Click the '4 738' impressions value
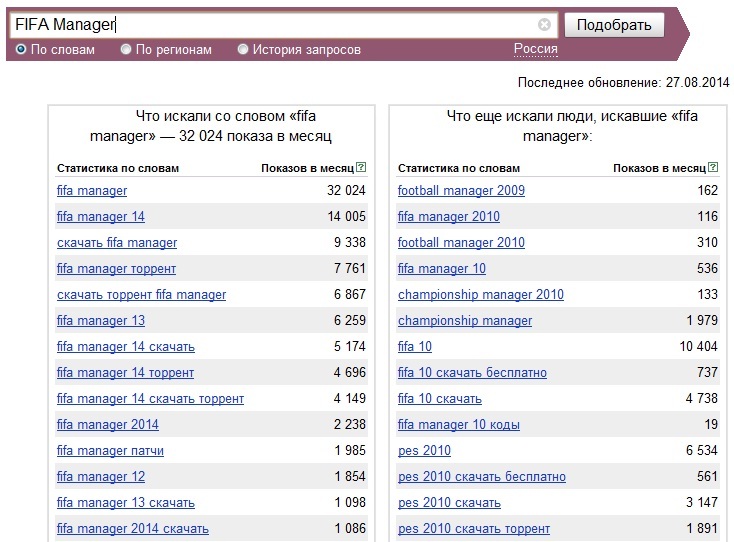The width and height of the screenshot is (734, 542). [x=702, y=399]
